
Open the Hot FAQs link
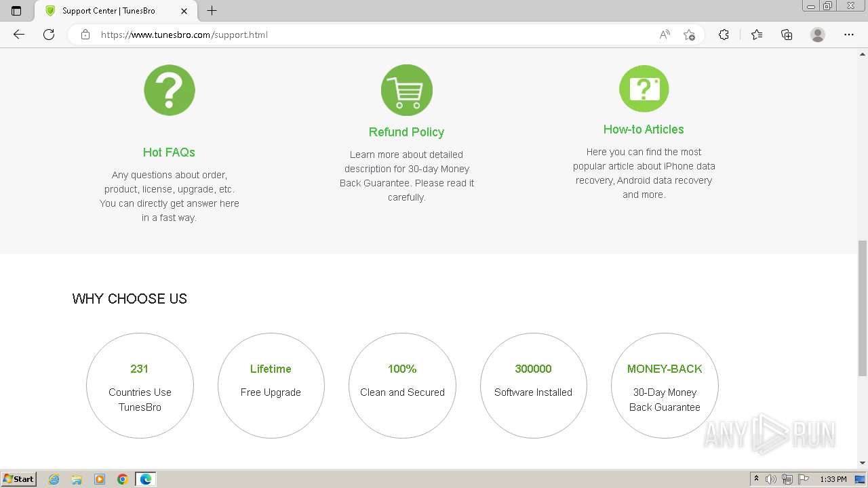[x=169, y=152]
